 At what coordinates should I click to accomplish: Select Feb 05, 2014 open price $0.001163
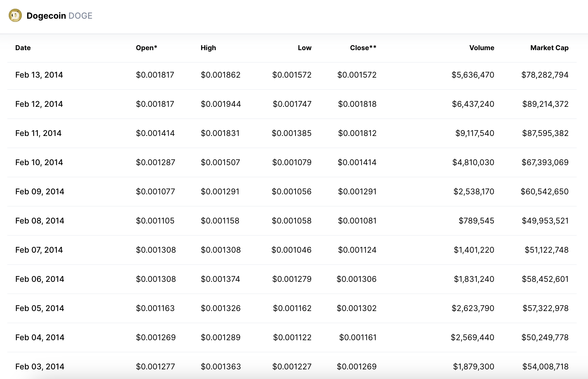click(x=155, y=308)
